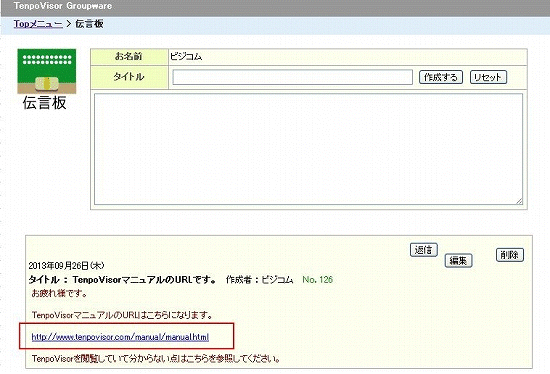The width and height of the screenshot is (550, 374).
Task: Click the large 伝言板 caption under icon
Action: [x=45, y=103]
